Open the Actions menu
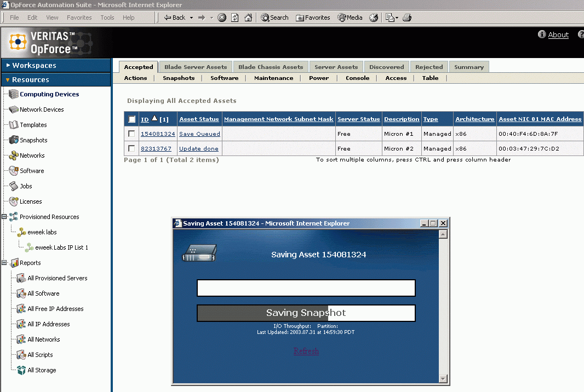The width and height of the screenshot is (584, 392). (135, 78)
